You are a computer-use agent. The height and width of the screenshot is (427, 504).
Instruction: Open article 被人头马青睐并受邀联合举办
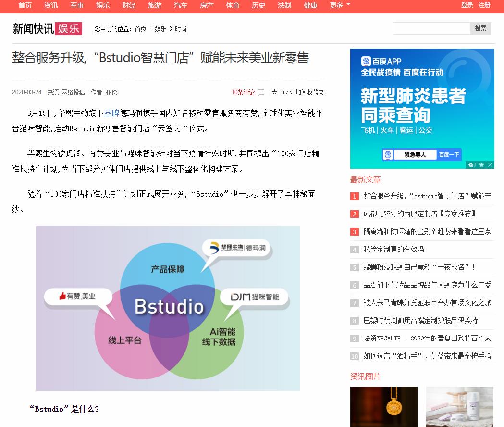(427, 302)
